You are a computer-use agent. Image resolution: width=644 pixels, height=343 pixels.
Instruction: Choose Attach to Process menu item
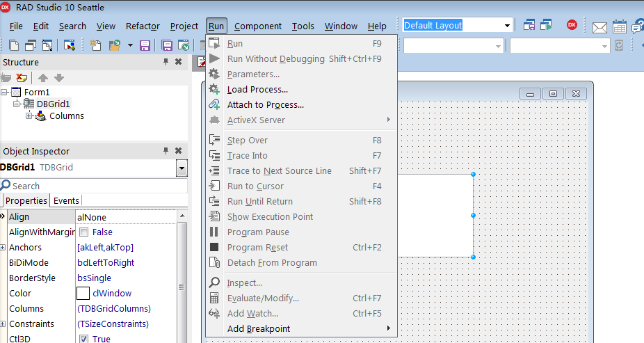(301, 105)
